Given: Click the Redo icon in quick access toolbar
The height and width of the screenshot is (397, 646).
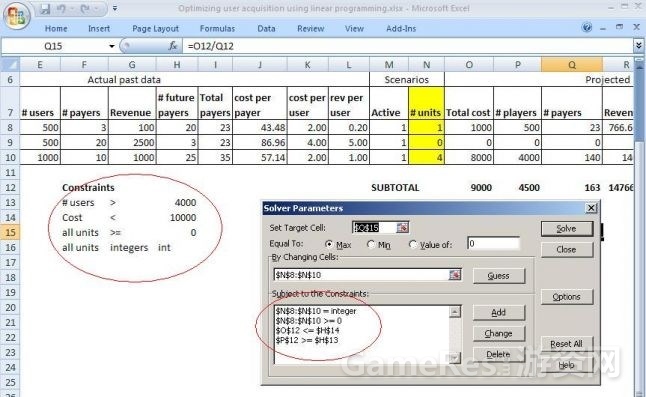Looking at the screenshot, I should (85, 9).
